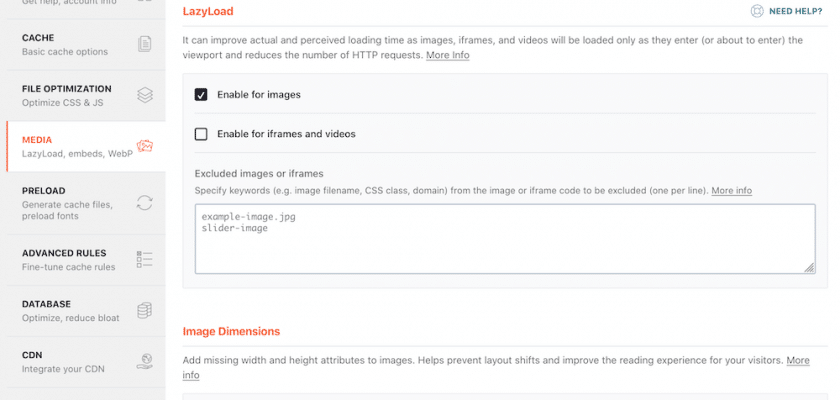Open LazyLoad More Info link
This screenshot has width=840, height=400.
tap(447, 56)
